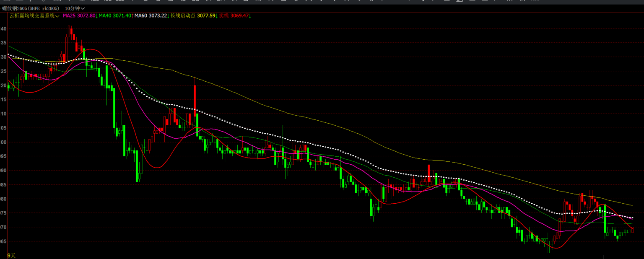The width and height of the screenshot is (644, 259).
Task: Click the 9天 range label
Action: click(x=11, y=255)
